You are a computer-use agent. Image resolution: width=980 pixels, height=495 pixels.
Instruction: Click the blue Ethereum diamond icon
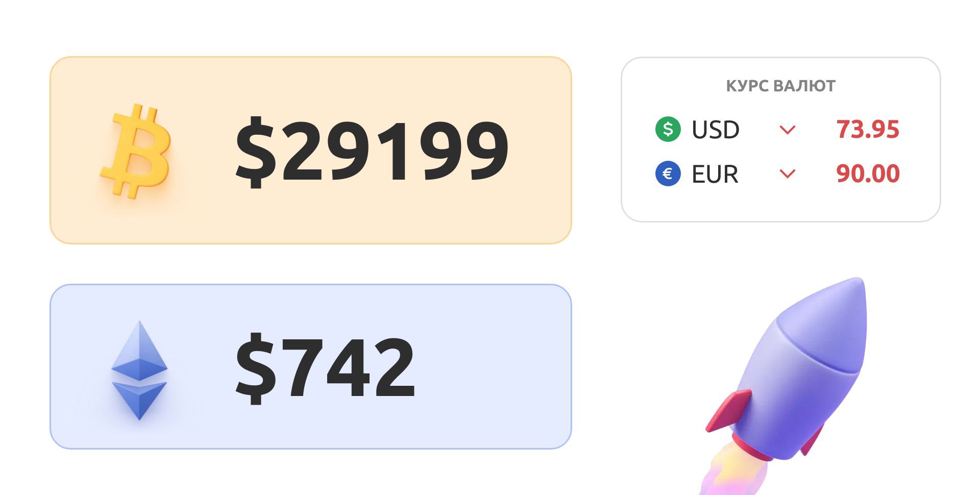coord(139,369)
